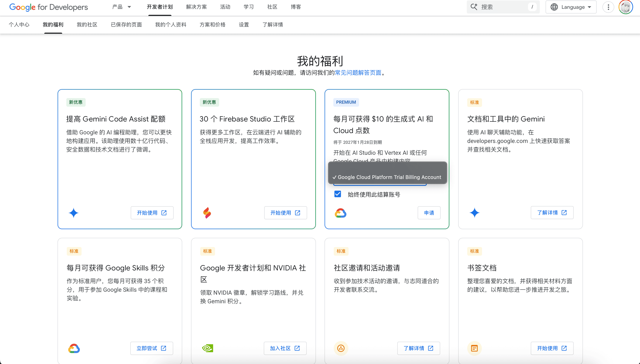Click the 申请 button
The height and width of the screenshot is (364, 640).
click(429, 213)
